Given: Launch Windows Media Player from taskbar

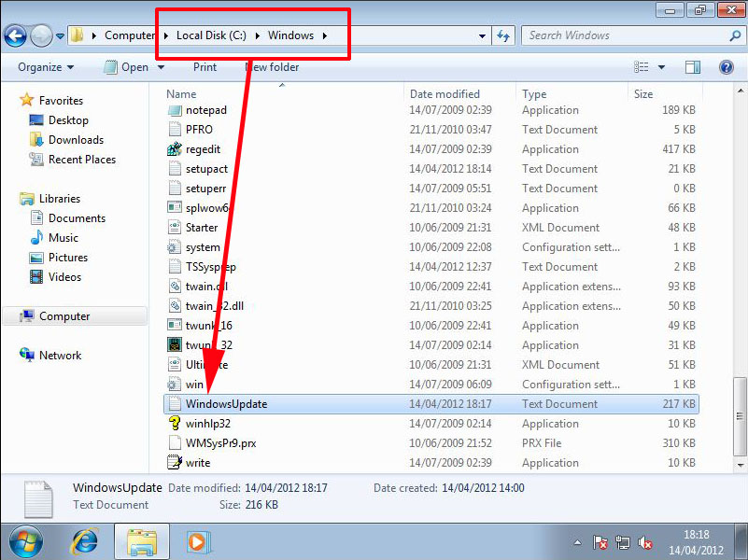Looking at the screenshot, I should click(x=197, y=542).
